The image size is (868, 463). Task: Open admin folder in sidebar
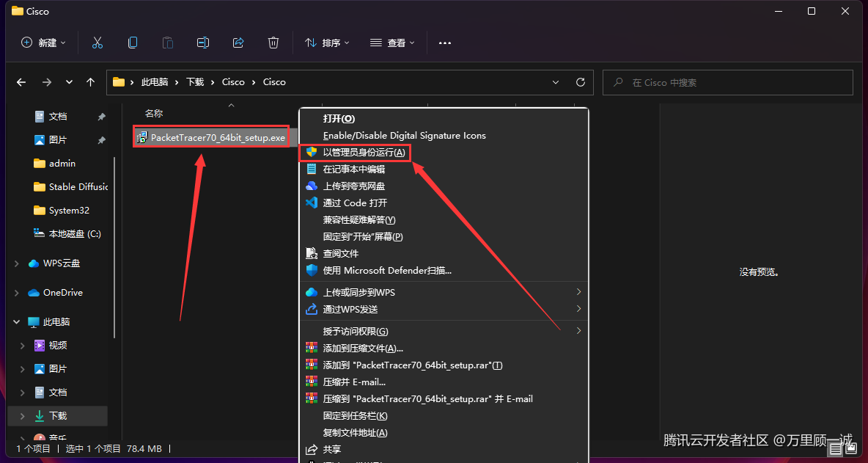[62, 164]
